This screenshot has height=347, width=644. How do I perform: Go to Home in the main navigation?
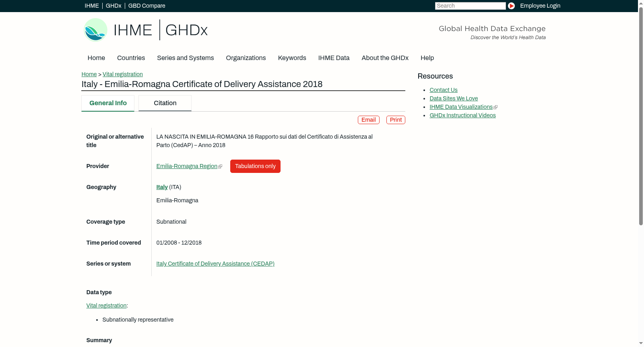click(96, 58)
